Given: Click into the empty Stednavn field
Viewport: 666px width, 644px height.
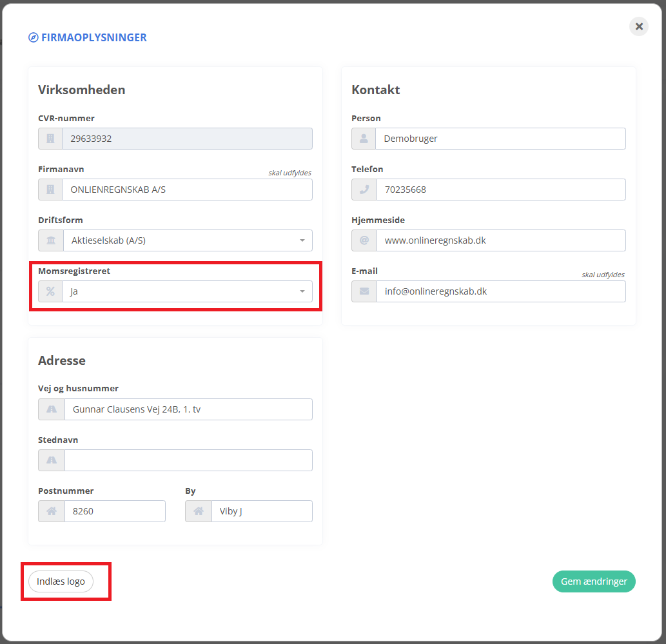Looking at the screenshot, I should pos(188,460).
